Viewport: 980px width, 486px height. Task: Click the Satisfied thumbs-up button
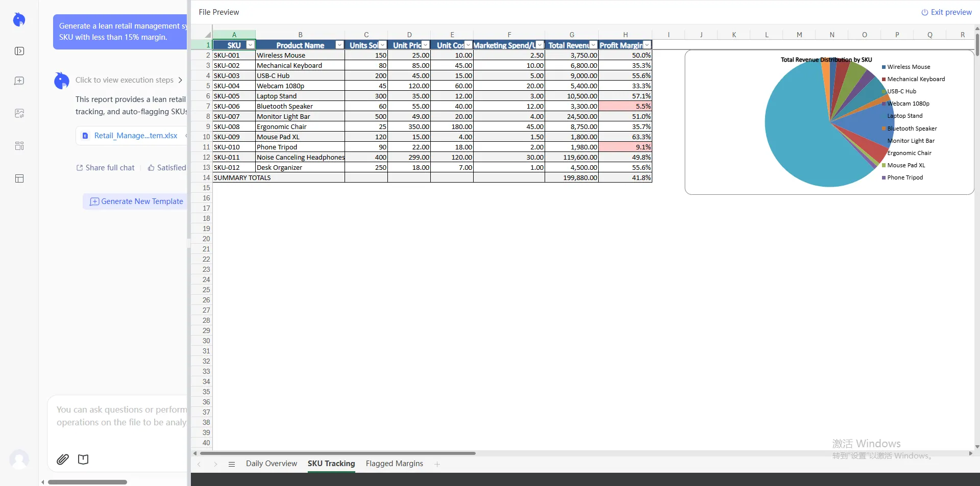coord(167,168)
